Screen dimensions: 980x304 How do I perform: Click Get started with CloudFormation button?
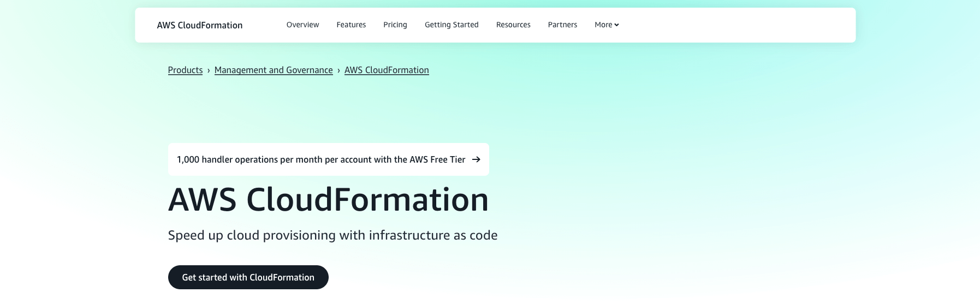[248, 277]
